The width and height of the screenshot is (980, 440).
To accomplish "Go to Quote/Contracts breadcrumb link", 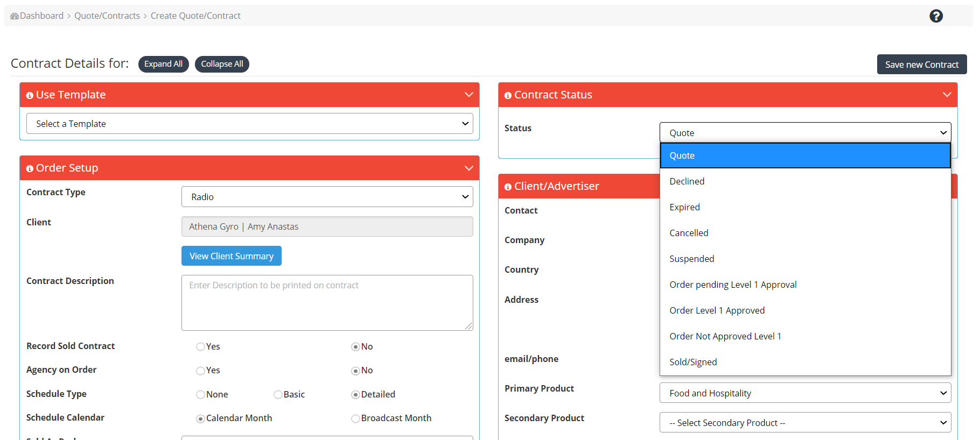I will (x=107, y=16).
